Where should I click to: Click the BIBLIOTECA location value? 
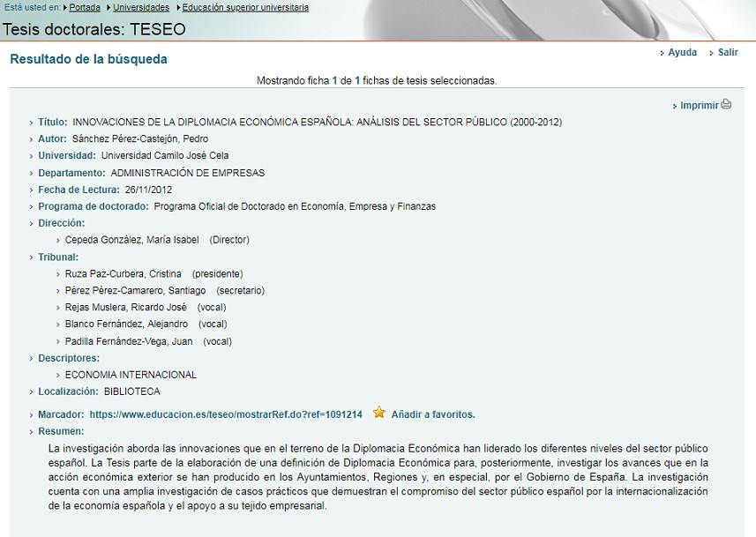click(132, 392)
